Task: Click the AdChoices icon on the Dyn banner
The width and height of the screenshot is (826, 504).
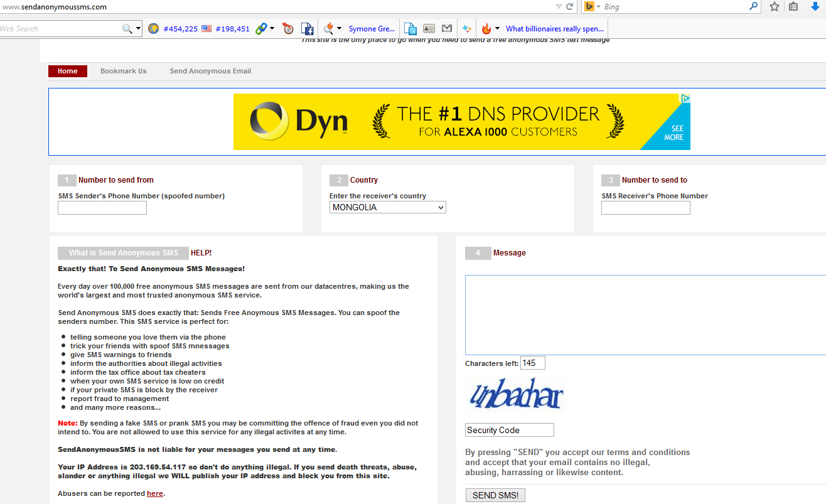Action: point(685,99)
